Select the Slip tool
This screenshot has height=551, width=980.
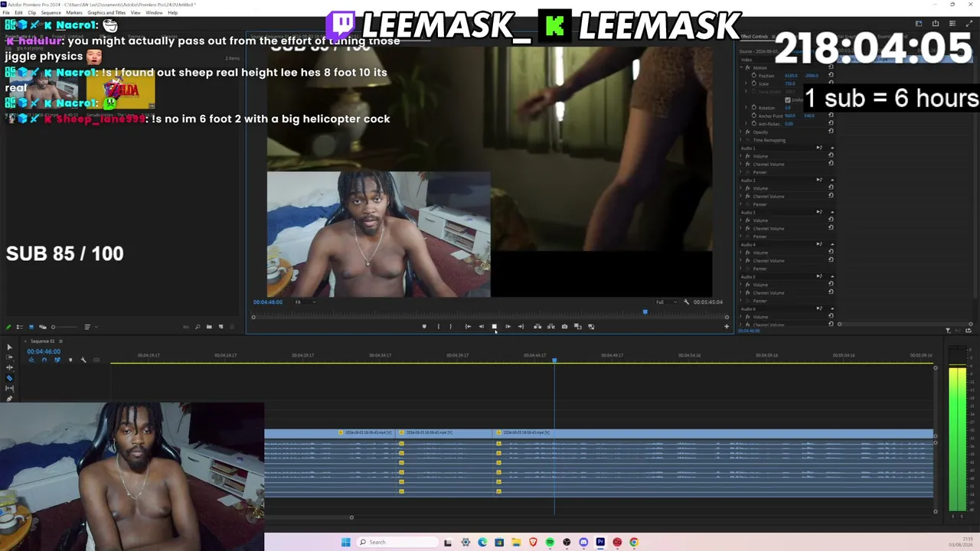(9, 388)
